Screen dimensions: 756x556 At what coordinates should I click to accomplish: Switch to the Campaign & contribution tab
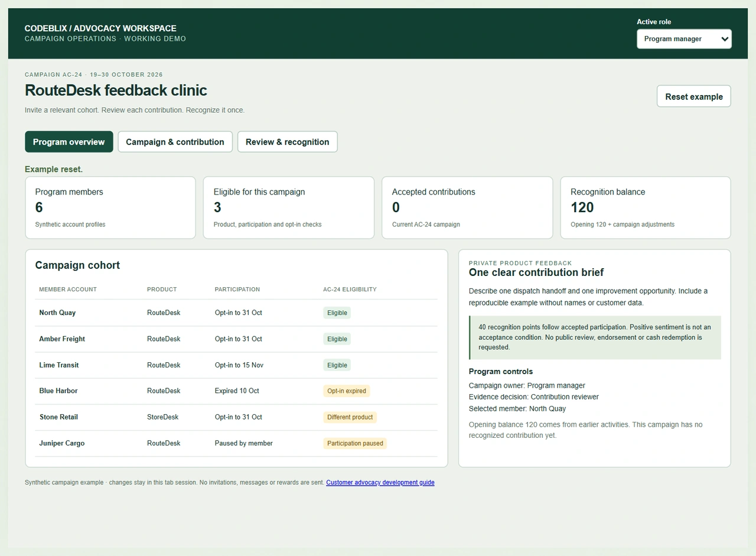[175, 142]
